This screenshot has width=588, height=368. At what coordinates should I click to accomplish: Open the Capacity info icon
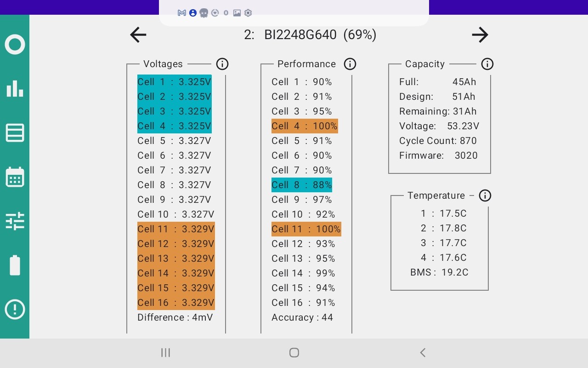pos(487,64)
